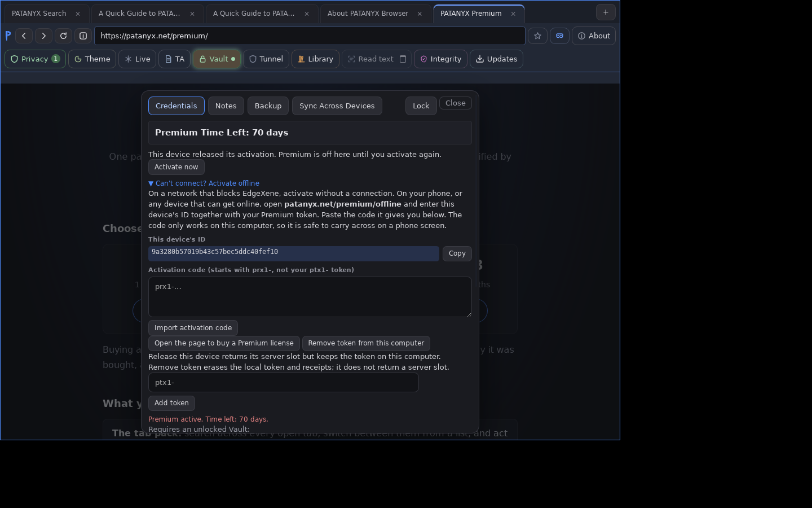Close the first Quick Guide tab

192,14
